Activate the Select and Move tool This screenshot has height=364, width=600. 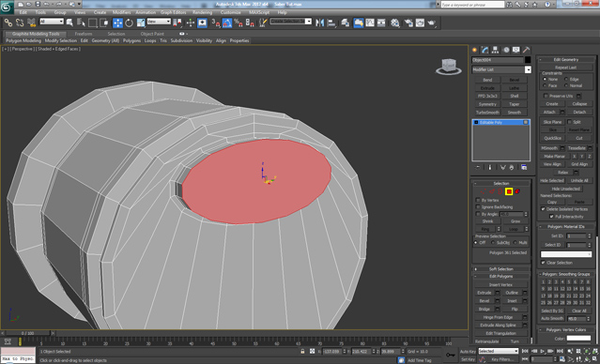(117, 23)
